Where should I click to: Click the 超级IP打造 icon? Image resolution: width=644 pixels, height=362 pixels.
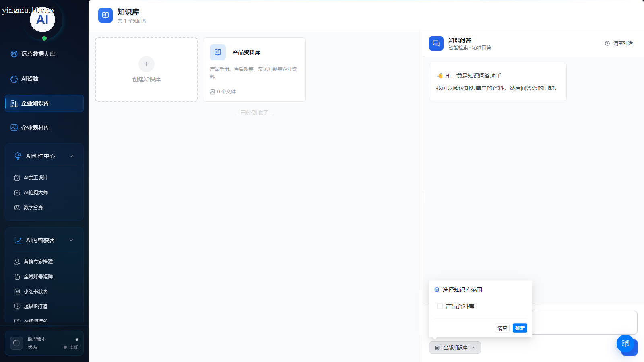click(x=17, y=306)
